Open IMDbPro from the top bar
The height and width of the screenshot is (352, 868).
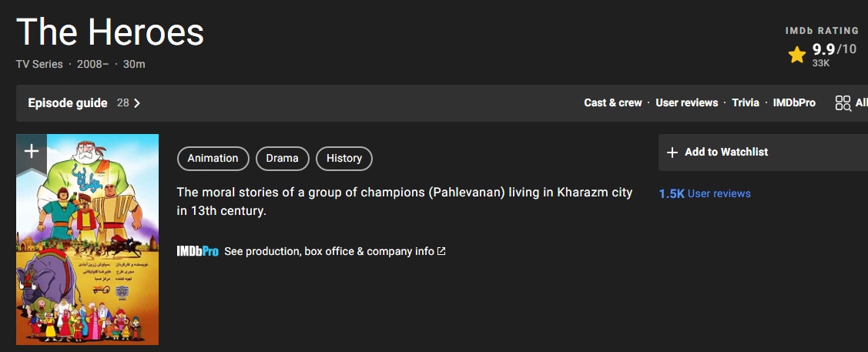794,103
